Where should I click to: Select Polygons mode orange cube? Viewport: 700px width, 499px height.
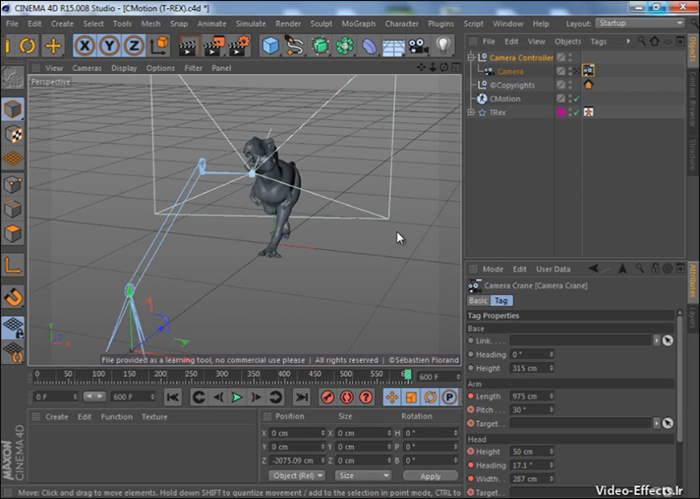(x=13, y=233)
